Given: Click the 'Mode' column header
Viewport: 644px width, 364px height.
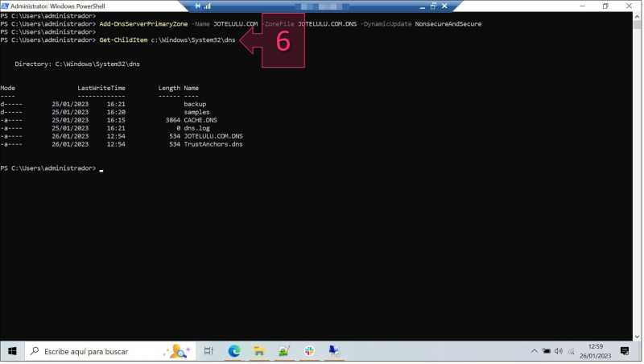Looking at the screenshot, I should tap(8, 88).
